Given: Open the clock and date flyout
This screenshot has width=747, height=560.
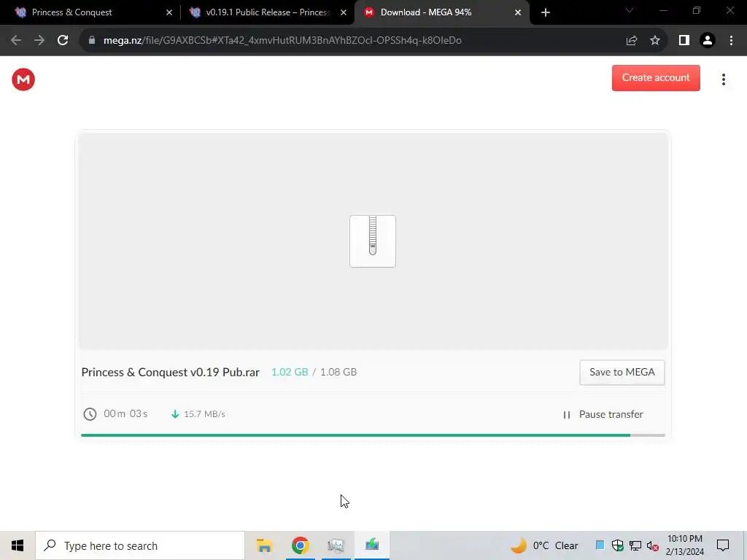Looking at the screenshot, I should [x=684, y=545].
